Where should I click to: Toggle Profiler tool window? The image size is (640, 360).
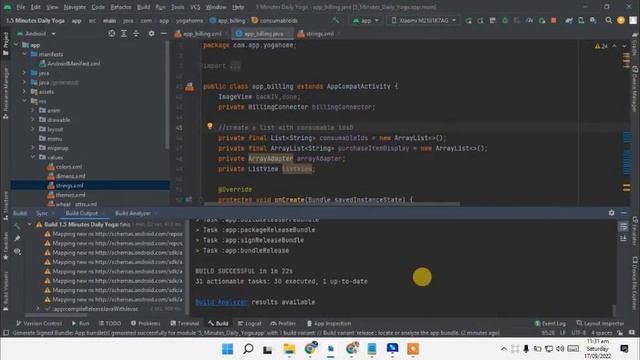(282, 323)
